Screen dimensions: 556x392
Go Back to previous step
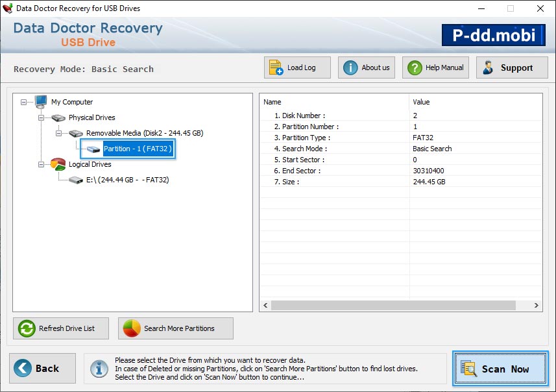[x=43, y=368]
